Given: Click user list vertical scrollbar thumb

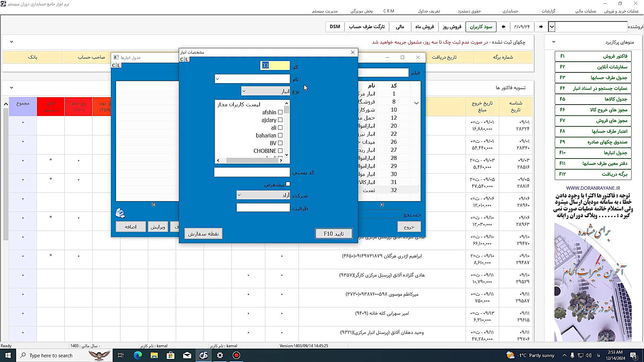Looking at the screenshot, I should pyautogui.click(x=286, y=110).
